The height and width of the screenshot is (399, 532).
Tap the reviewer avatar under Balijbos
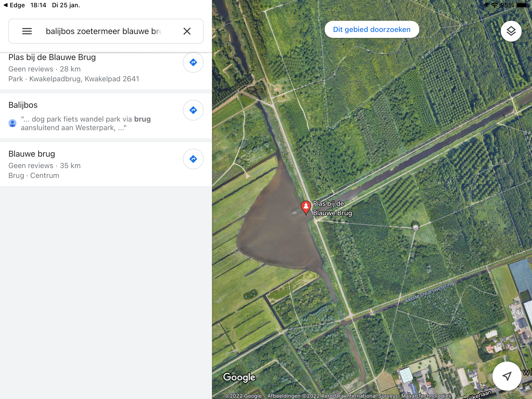(12, 123)
